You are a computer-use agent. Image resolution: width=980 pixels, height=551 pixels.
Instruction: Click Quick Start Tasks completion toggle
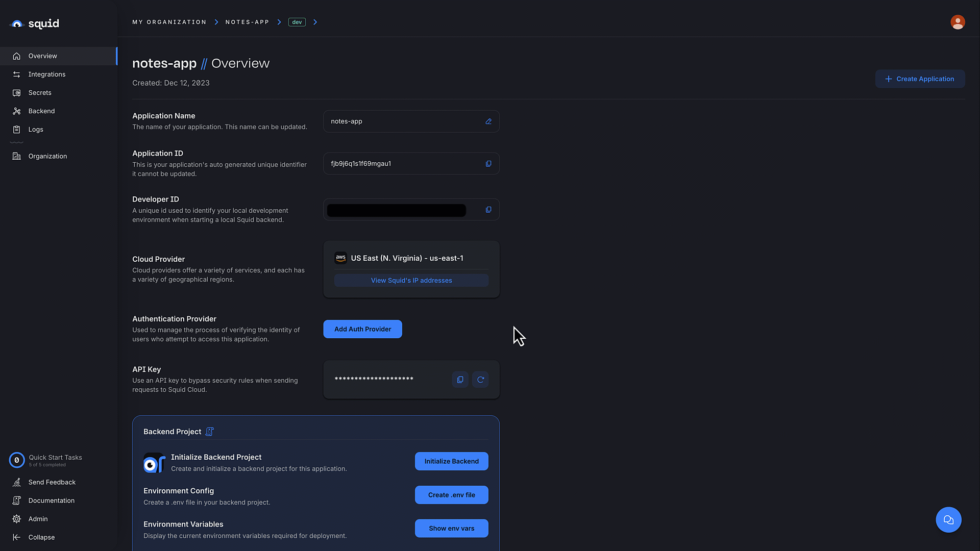(17, 460)
